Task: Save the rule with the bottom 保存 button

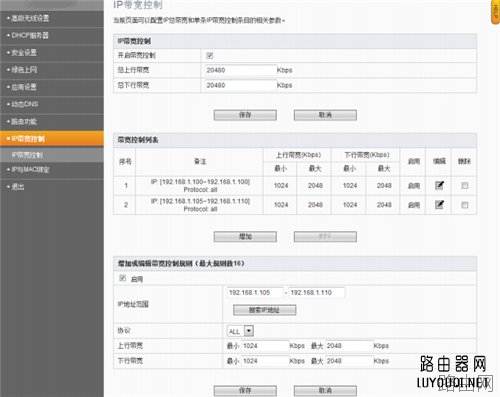Action: pyautogui.click(x=245, y=390)
